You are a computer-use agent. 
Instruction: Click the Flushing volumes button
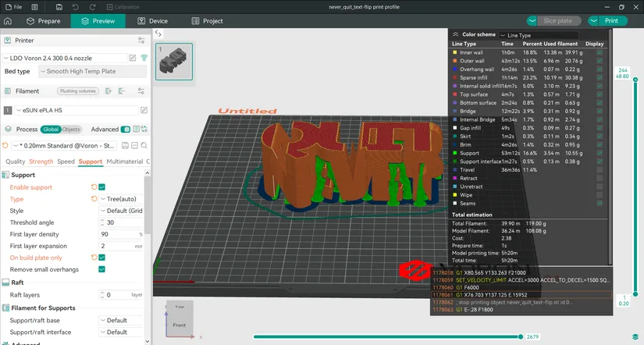[x=78, y=91]
